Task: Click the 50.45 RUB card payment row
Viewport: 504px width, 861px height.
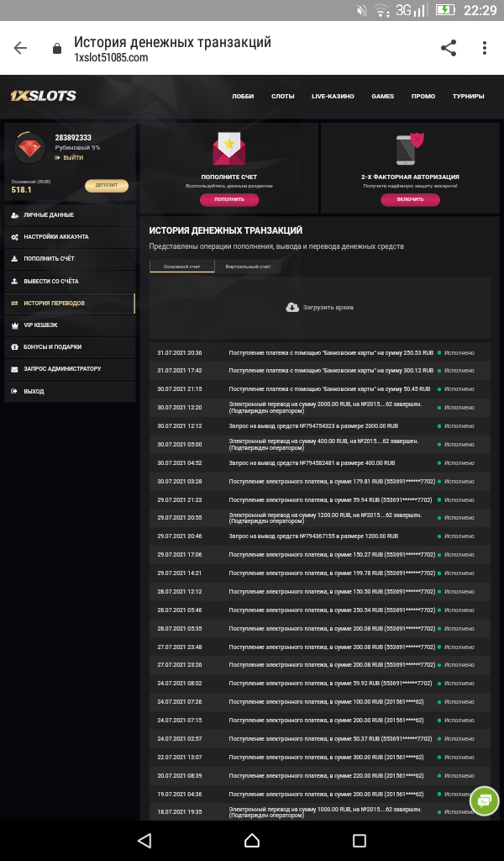Action: click(320, 388)
